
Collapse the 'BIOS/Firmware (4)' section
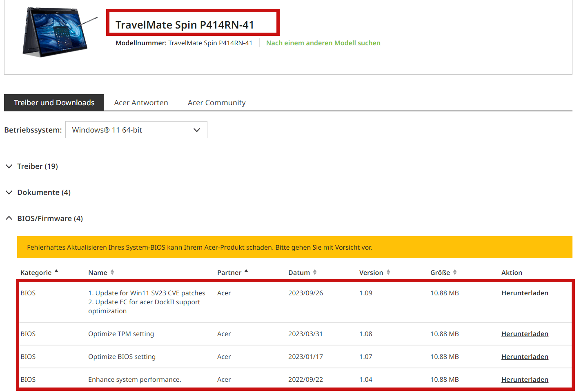(44, 219)
